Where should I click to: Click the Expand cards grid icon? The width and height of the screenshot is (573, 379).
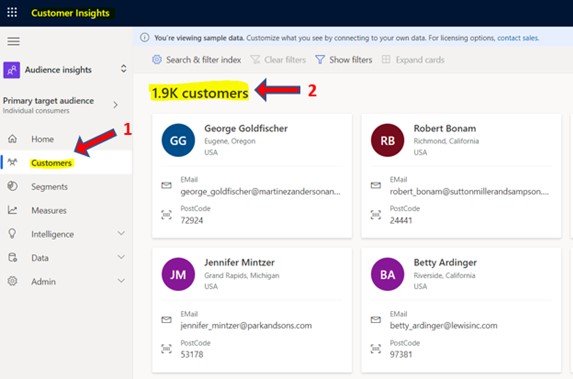click(386, 59)
